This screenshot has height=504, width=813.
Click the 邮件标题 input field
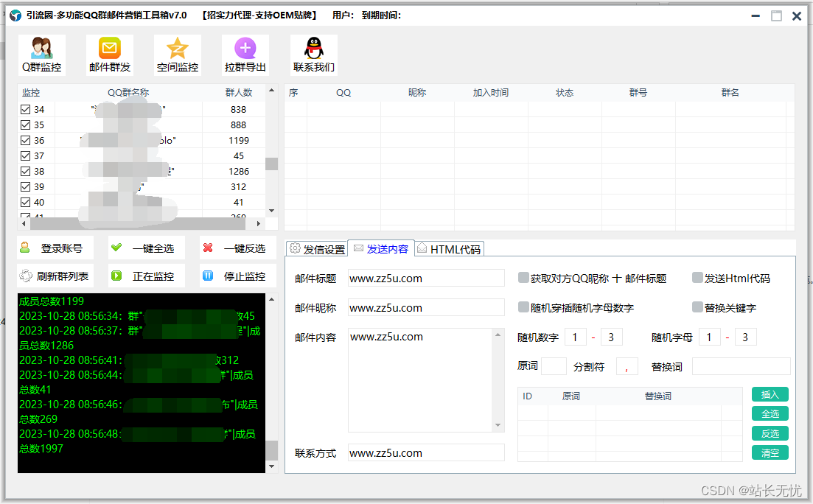point(426,278)
